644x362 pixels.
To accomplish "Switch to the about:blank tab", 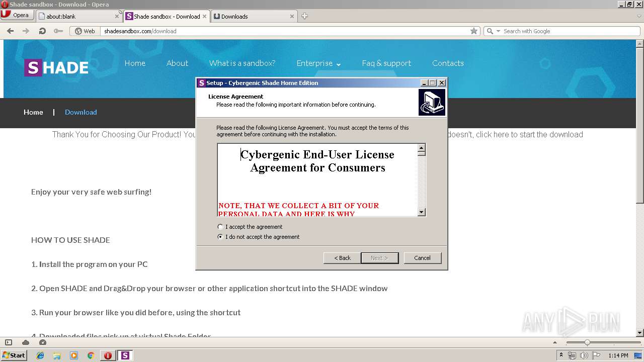I will (79, 16).
